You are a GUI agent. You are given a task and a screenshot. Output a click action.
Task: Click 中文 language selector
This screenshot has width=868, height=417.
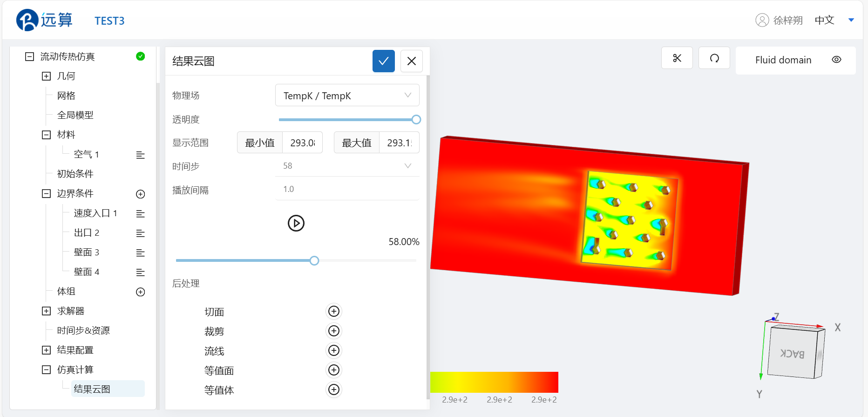pyautogui.click(x=824, y=20)
